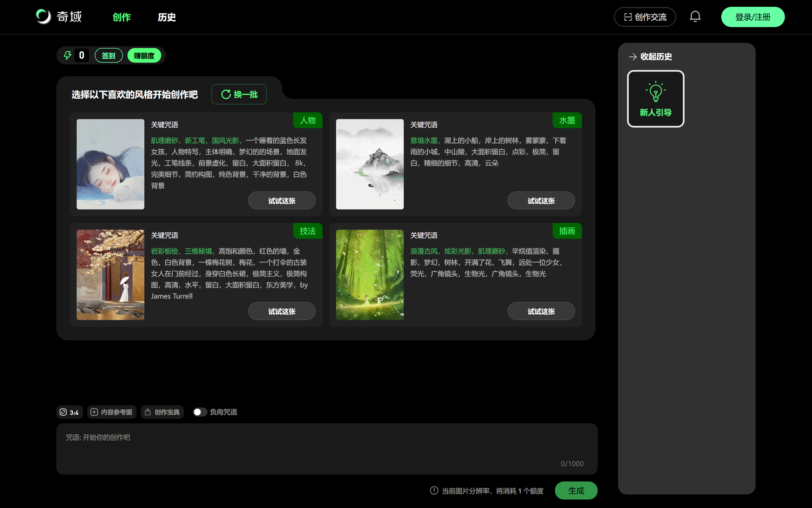The image size is (812, 508).
Task: Click the lightning credits icon
Action: (x=68, y=55)
